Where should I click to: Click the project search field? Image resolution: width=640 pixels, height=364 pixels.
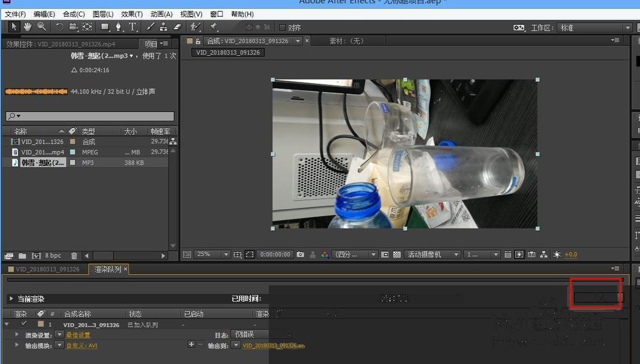coord(90,116)
